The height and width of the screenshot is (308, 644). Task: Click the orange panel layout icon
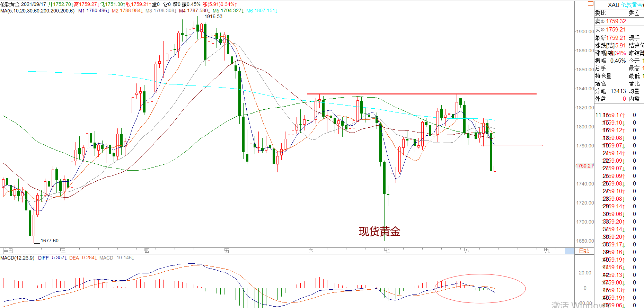(591, 3)
